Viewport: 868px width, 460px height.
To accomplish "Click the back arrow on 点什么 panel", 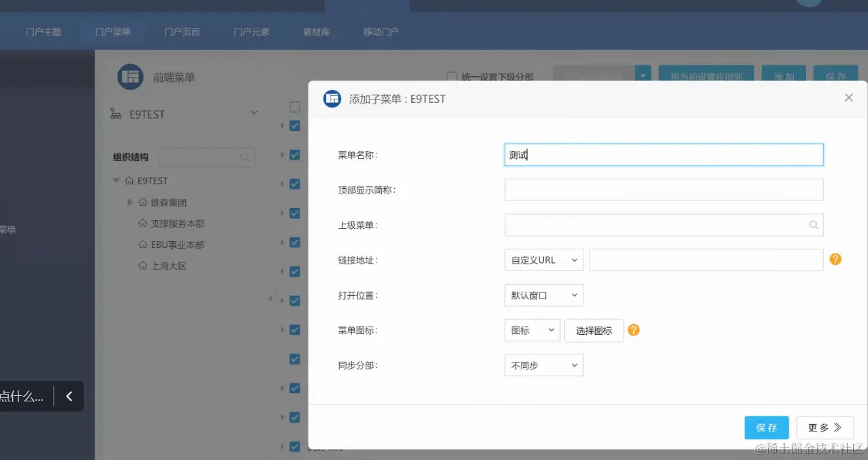I will tap(69, 396).
